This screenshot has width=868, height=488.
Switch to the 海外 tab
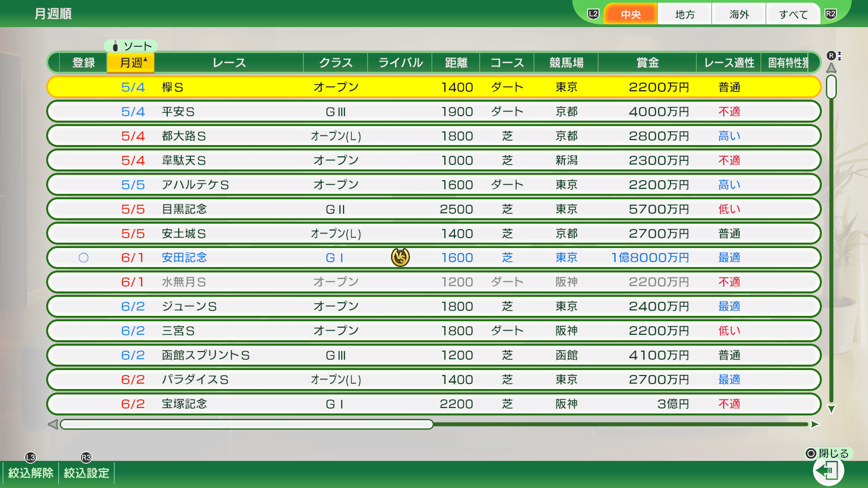(739, 14)
